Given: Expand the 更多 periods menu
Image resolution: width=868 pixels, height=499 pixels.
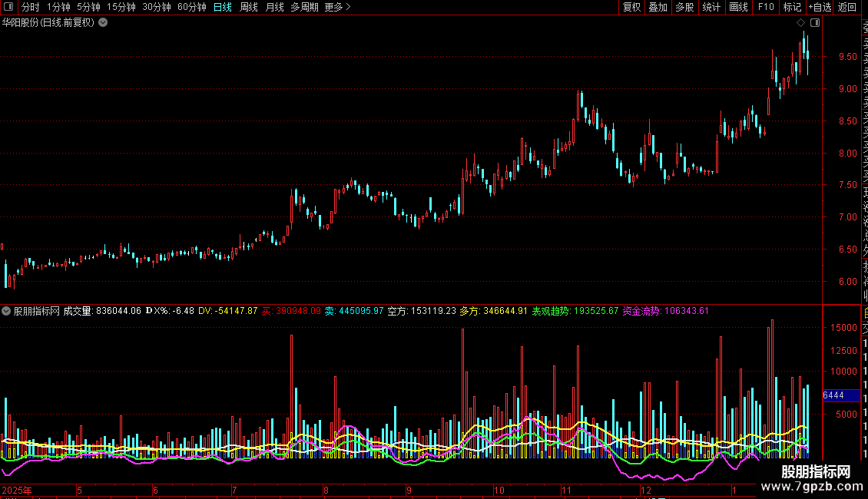Looking at the screenshot, I should tap(337, 7).
